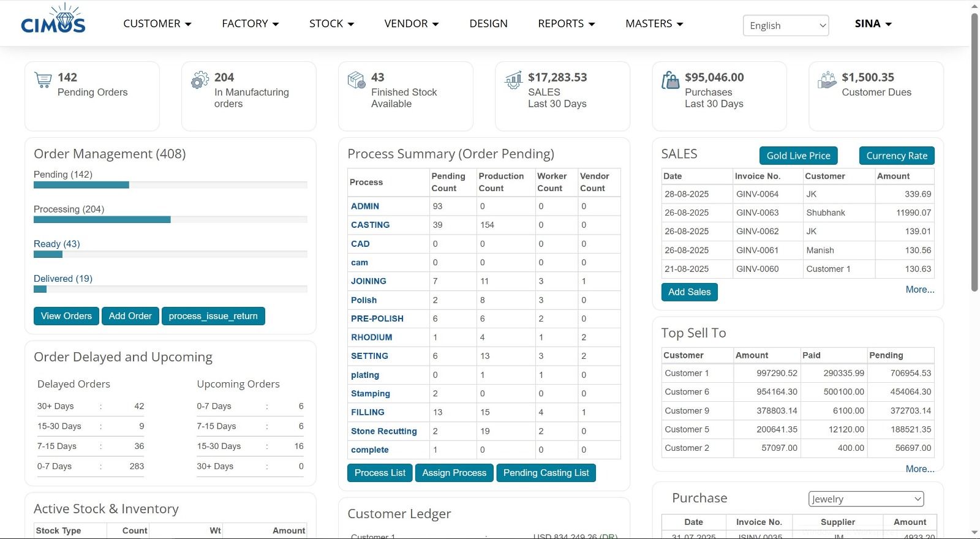Click Customer 6 row in Top Sell To
980x539 pixels.
click(x=797, y=392)
